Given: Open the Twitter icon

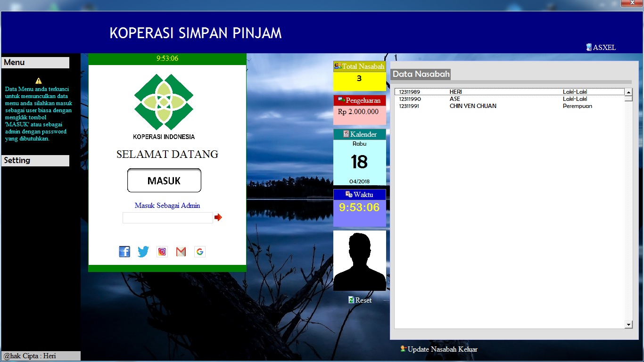Looking at the screenshot, I should click(143, 251).
